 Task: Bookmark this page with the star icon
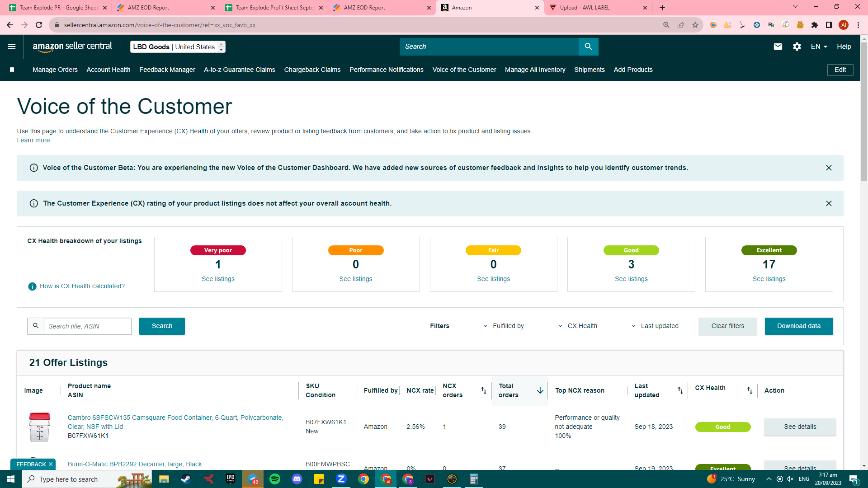coord(695,25)
